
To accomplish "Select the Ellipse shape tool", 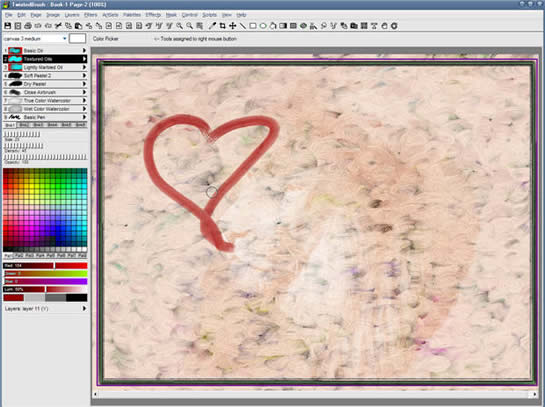I will (263, 26).
